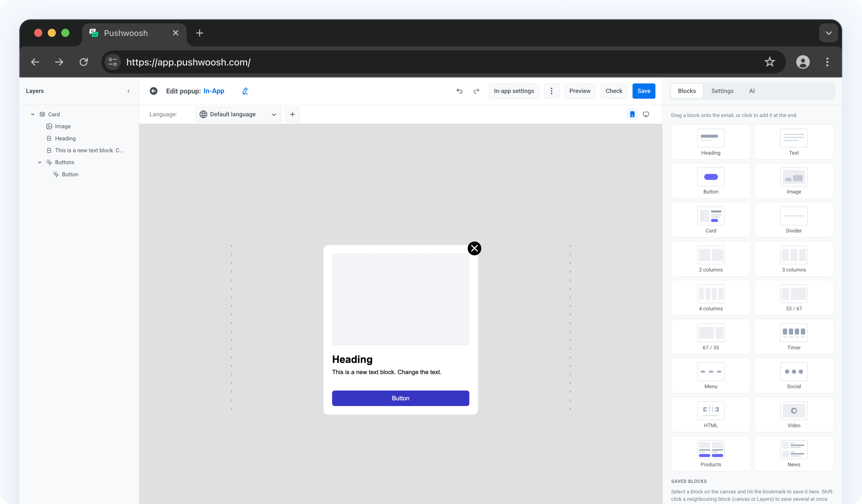Click the blue Button in the popup
The image size is (862, 504).
pyautogui.click(x=400, y=398)
